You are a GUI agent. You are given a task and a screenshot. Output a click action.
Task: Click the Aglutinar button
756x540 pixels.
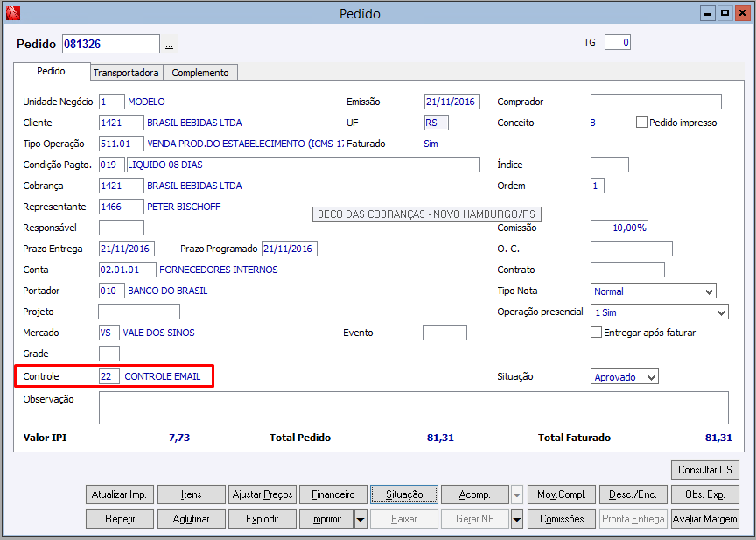pyautogui.click(x=192, y=519)
